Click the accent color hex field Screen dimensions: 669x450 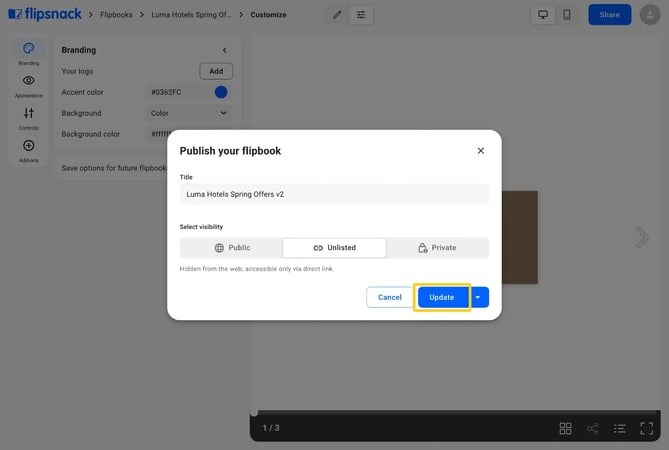(177, 92)
